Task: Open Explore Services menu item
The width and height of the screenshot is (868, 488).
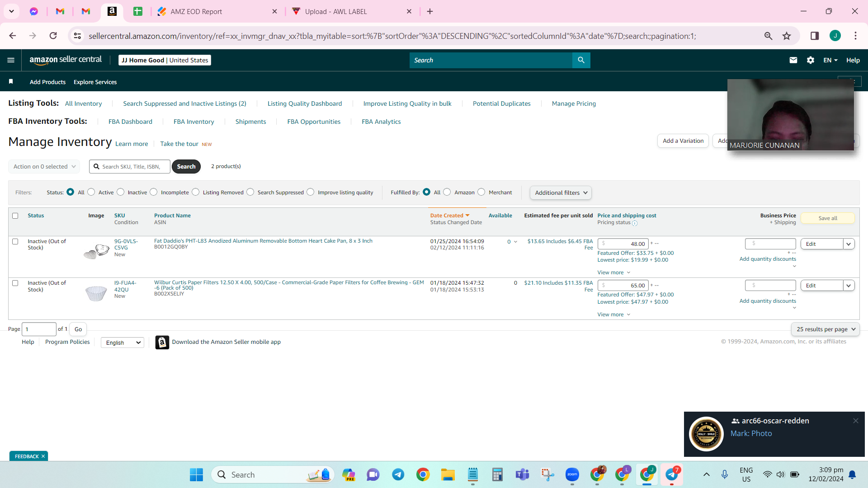Action: (95, 82)
